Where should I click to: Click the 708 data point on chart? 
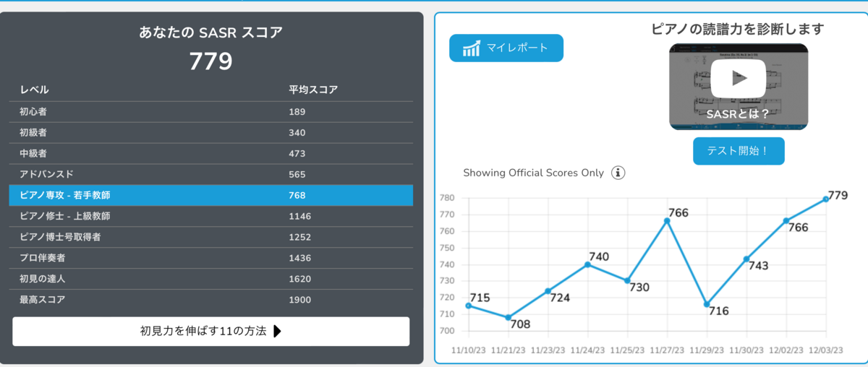[x=509, y=317]
